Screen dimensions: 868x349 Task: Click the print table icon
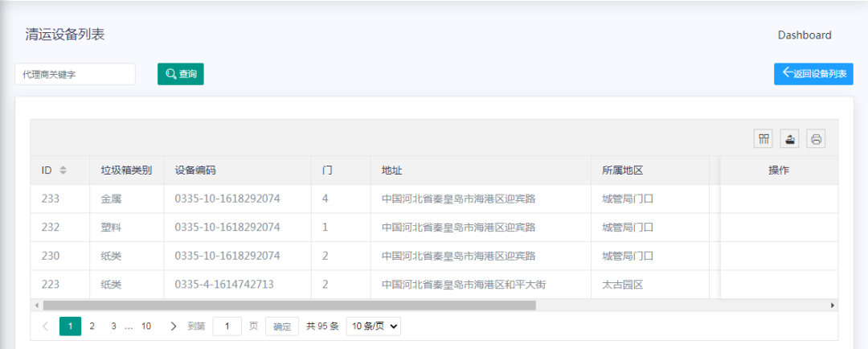point(816,139)
